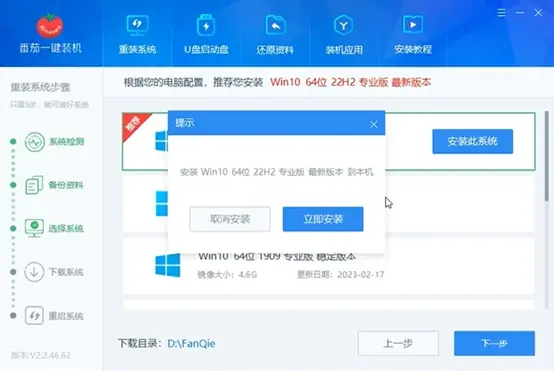Click the system list vertical scrollbar
Screen dimensions: 554x371
point(547,156)
